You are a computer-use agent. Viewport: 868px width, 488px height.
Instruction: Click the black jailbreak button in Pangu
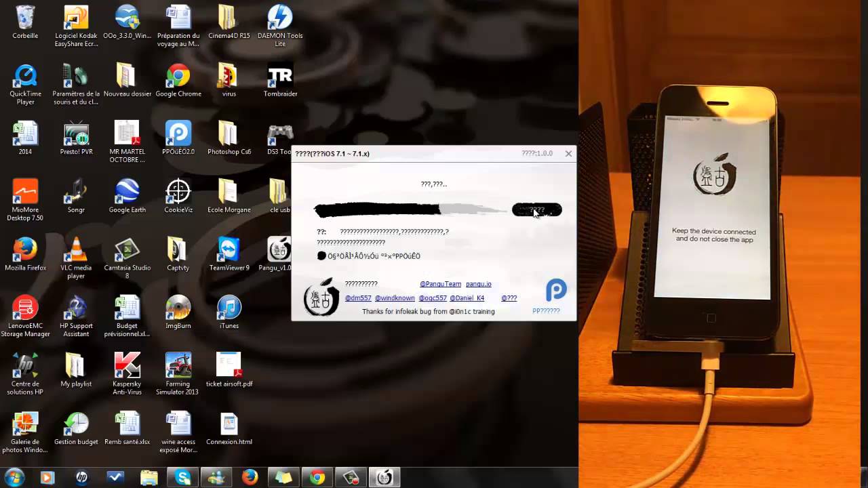[x=536, y=210]
